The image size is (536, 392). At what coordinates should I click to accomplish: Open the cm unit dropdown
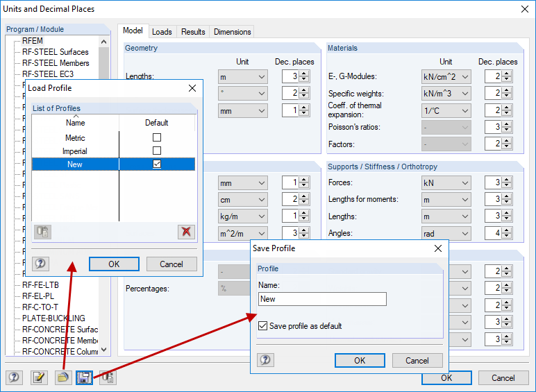(x=243, y=199)
